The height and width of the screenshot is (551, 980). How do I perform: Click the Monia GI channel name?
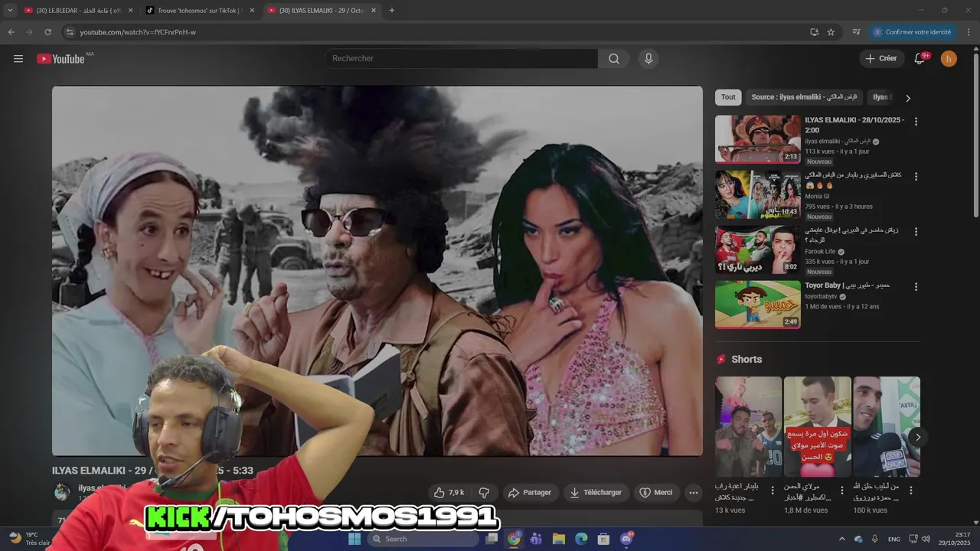(x=817, y=197)
